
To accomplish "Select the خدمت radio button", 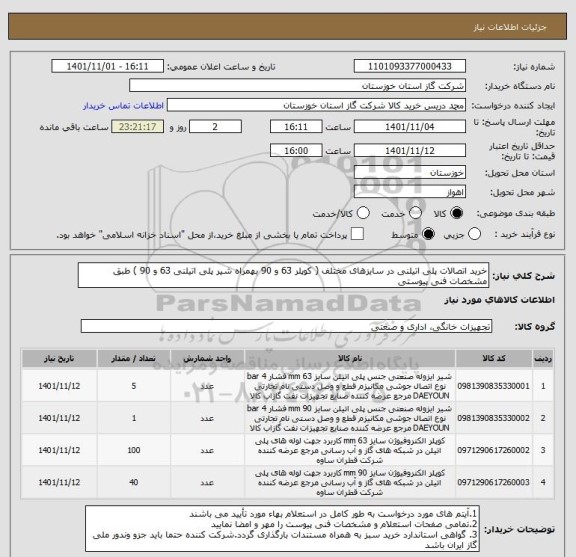I will 415,213.
